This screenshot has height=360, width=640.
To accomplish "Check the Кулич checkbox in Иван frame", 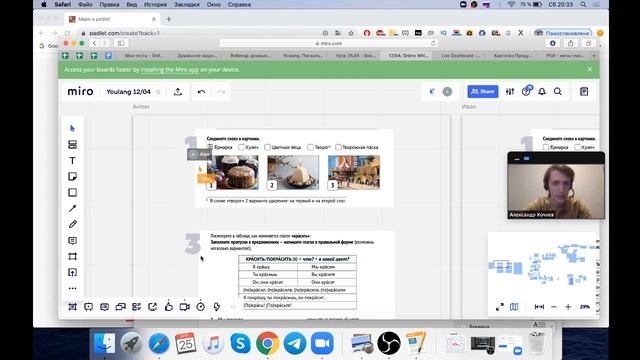I will [578, 147].
